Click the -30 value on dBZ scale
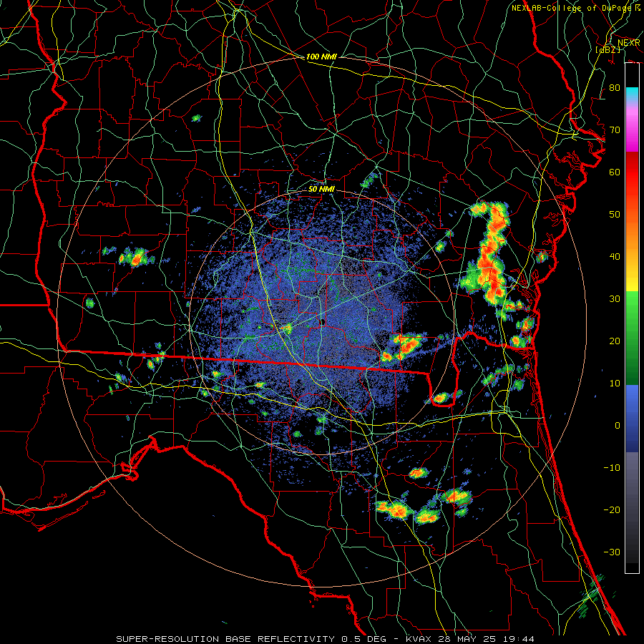 coord(612,552)
